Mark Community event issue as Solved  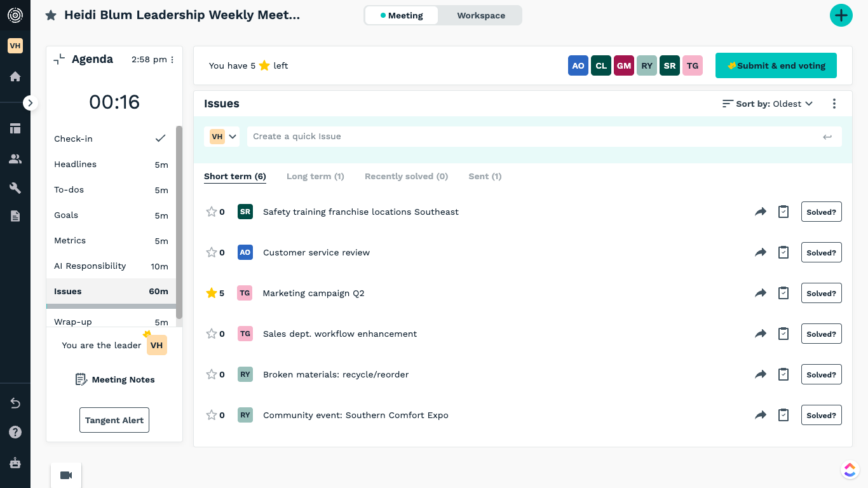coord(822,416)
